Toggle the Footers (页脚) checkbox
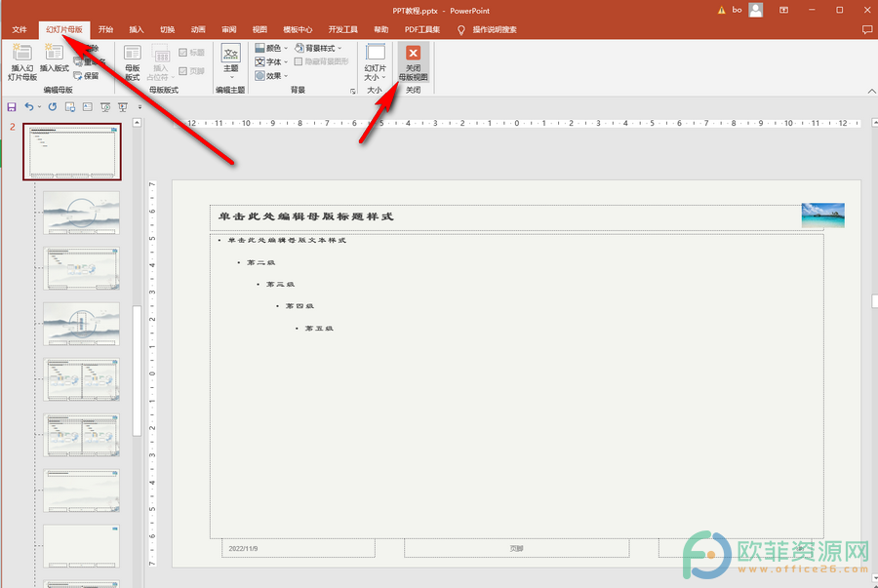Image resolution: width=878 pixels, height=588 pixels. point(191,71)
